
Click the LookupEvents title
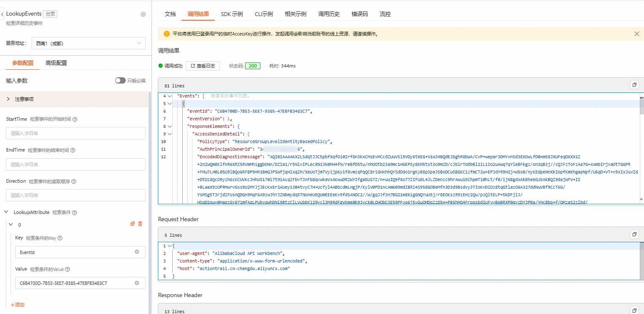[x=24, y=14]
